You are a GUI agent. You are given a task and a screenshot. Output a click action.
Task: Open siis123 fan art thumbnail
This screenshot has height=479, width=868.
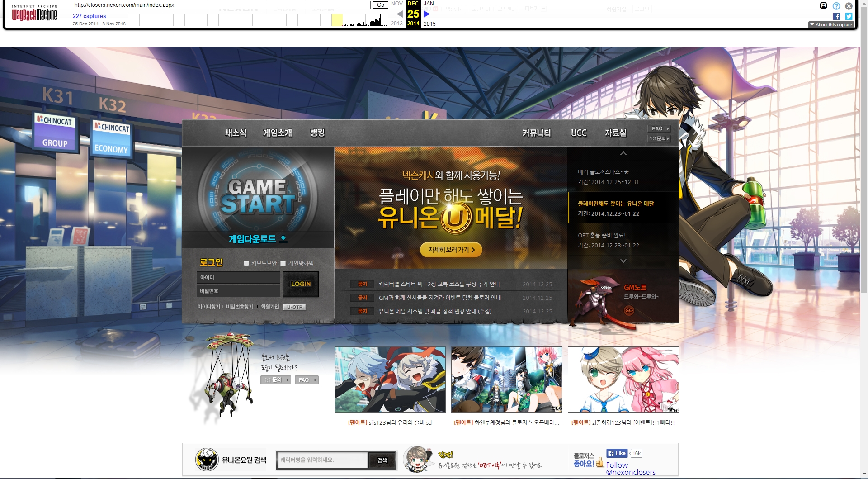[390, 379]
